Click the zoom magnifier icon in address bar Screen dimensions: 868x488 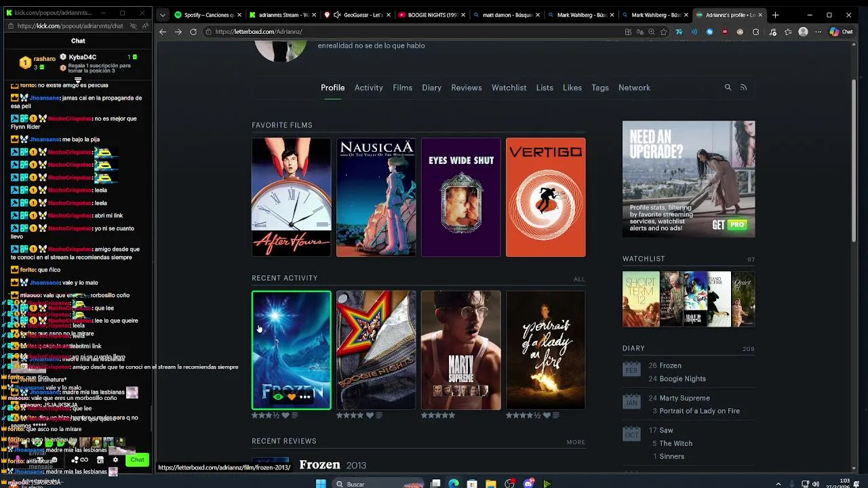coord(652,32)
